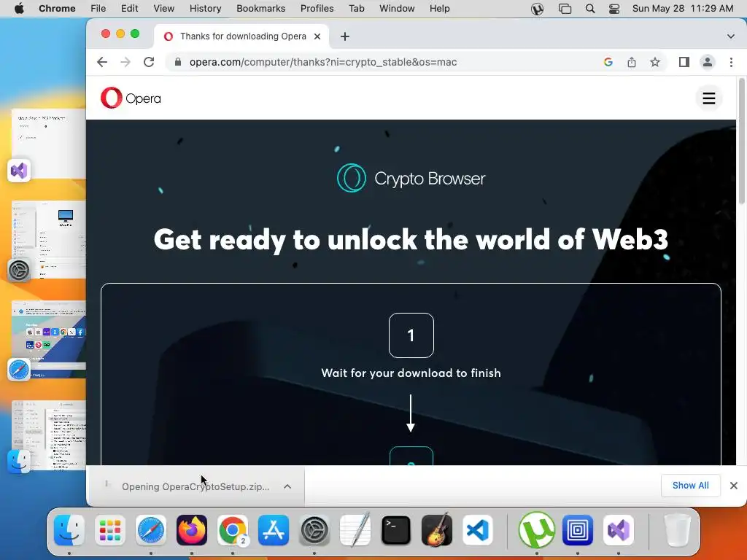Toggle Stage Manager menu bar icon
Image resolution: width=747 pixels, height=560 pixels.
(565, 9)
